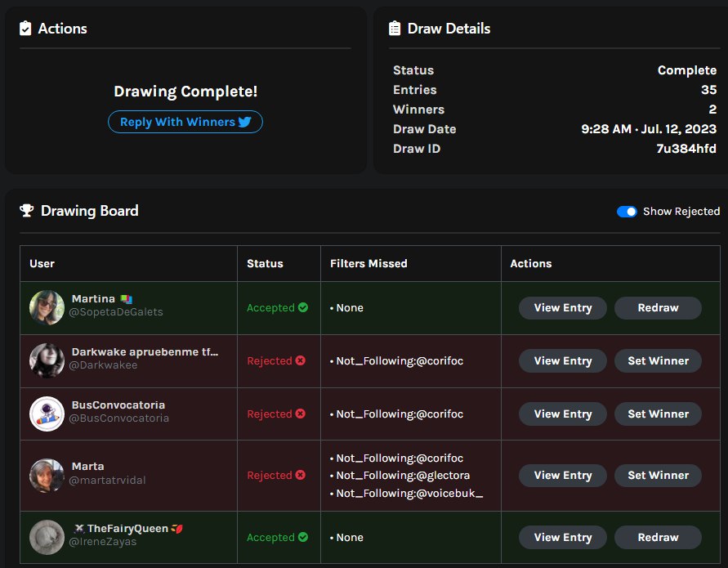The image size is (728, 568).
Task: Click red X icon in Marta's status
Action: click(x=301, y=475)
